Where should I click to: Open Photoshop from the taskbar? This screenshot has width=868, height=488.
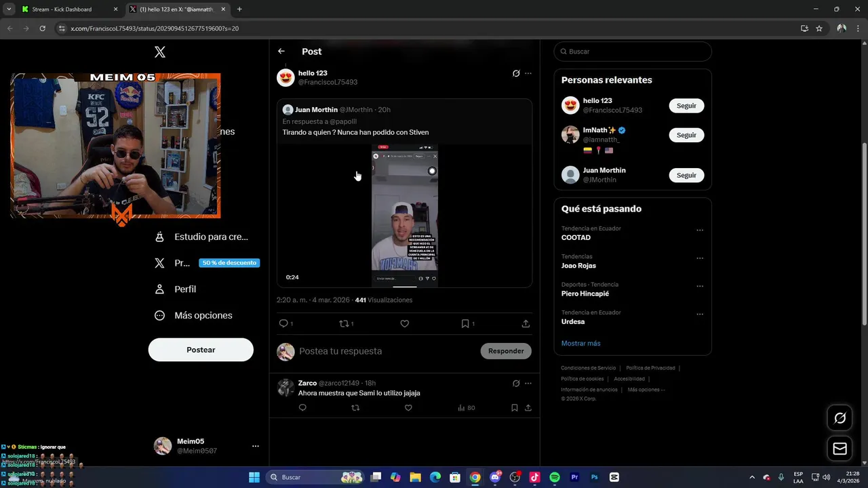pyautogui.click(x=594, y=477)
